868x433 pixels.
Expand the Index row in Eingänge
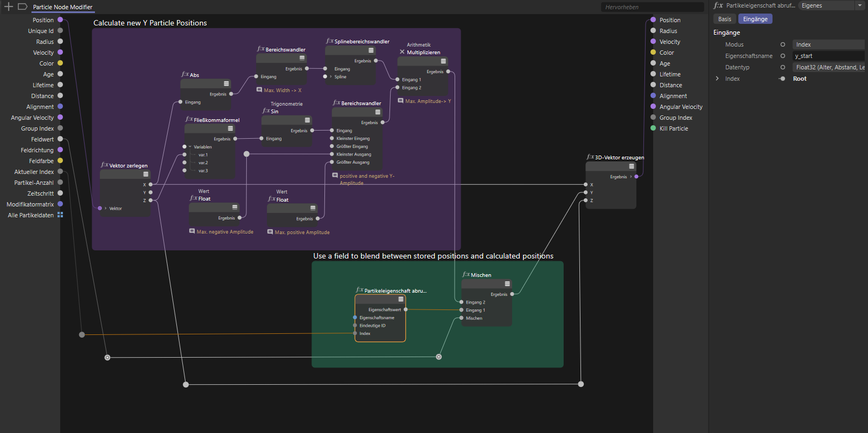tap(717, 79)
